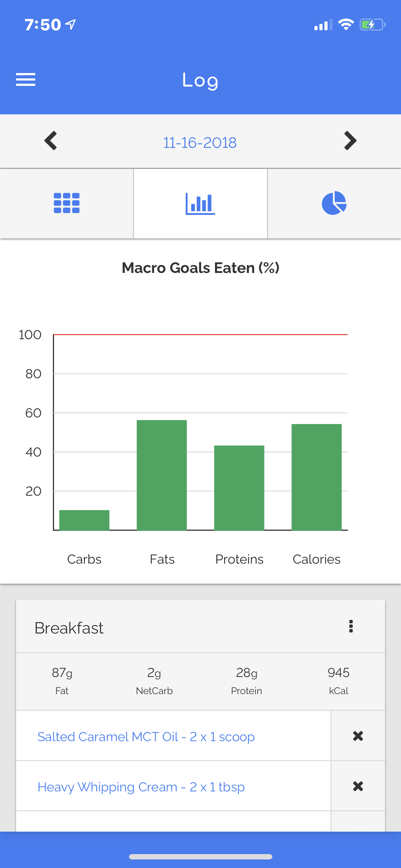Open the pie chart view tab
The width and height of the screenshot is (401, 868).
[334, 203]
